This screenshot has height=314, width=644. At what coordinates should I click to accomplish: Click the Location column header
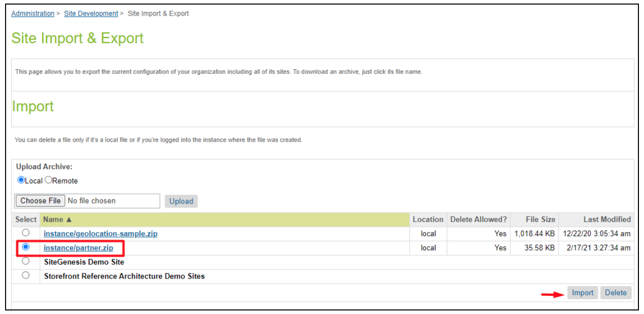coord(428,220)
